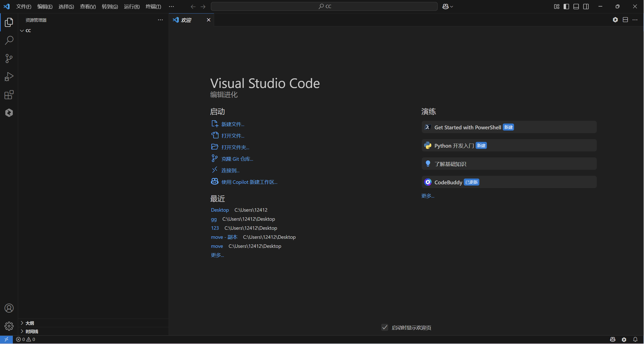Open Copilot dropdown arrow in title bar
This screenshot has width=644, height=344.
tap(452, 7)
